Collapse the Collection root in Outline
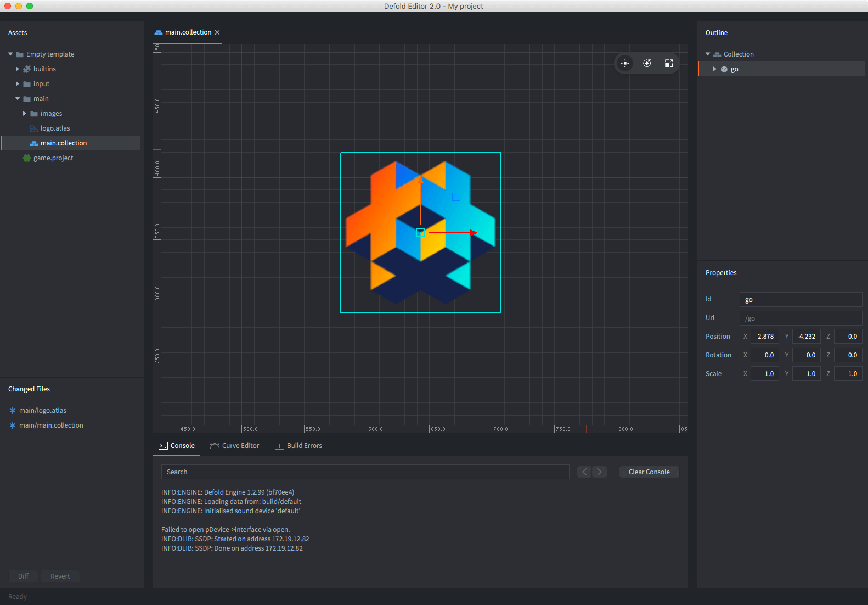Image resolution: width=868 pixels, height=605 pixels. pyautogui.click(x=708, y=54)
